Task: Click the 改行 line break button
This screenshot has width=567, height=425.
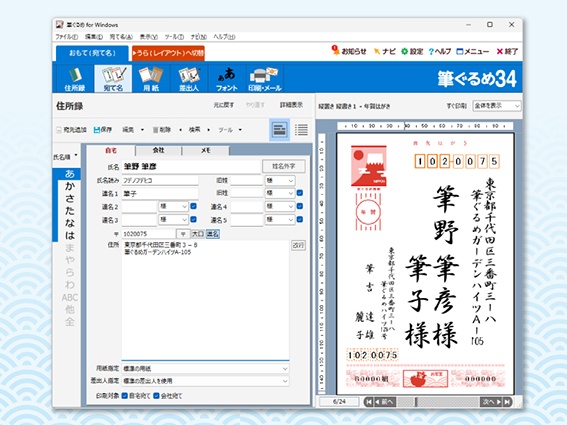Action: (x=298, y=245)
